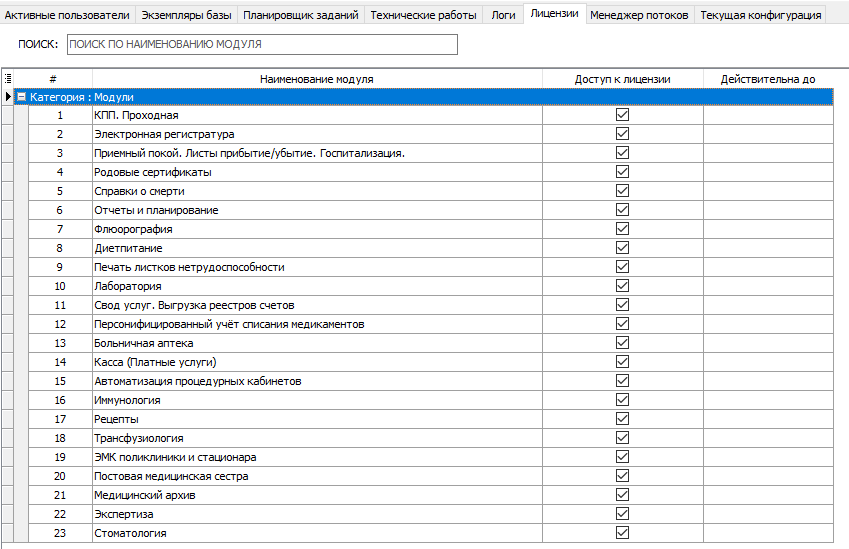The width and height of the screenshot is (849, 549).
Task: Open the column chooser grid icon
Action: tap(8, 79)
